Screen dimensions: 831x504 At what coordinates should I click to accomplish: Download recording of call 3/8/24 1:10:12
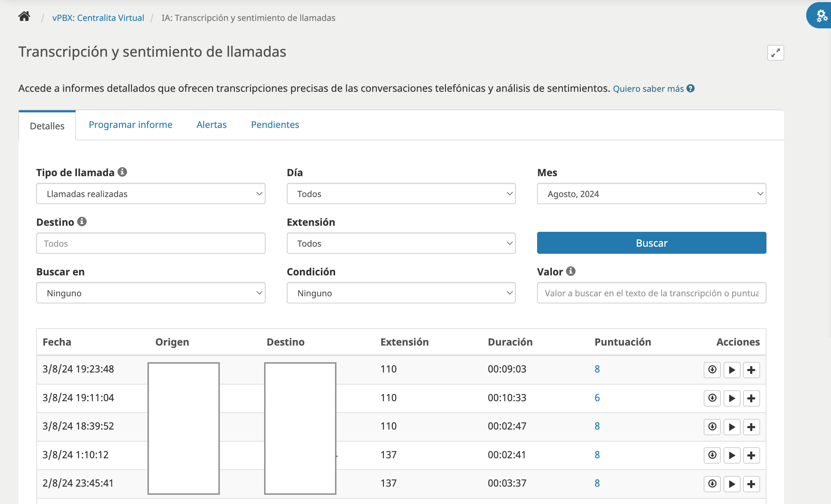(x=712, y=455)
